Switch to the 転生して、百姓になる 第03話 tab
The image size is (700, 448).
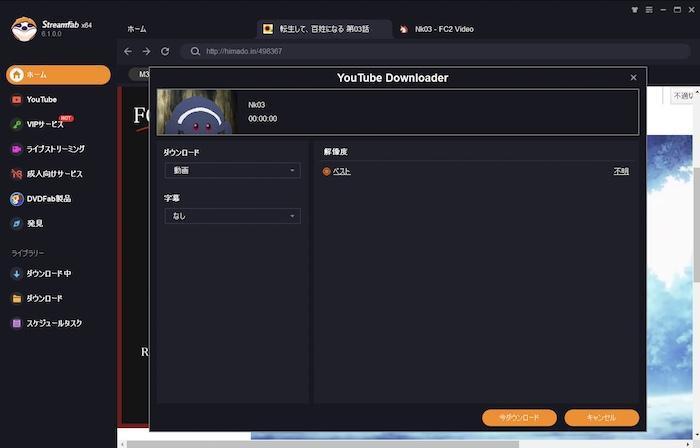[324, 29]
